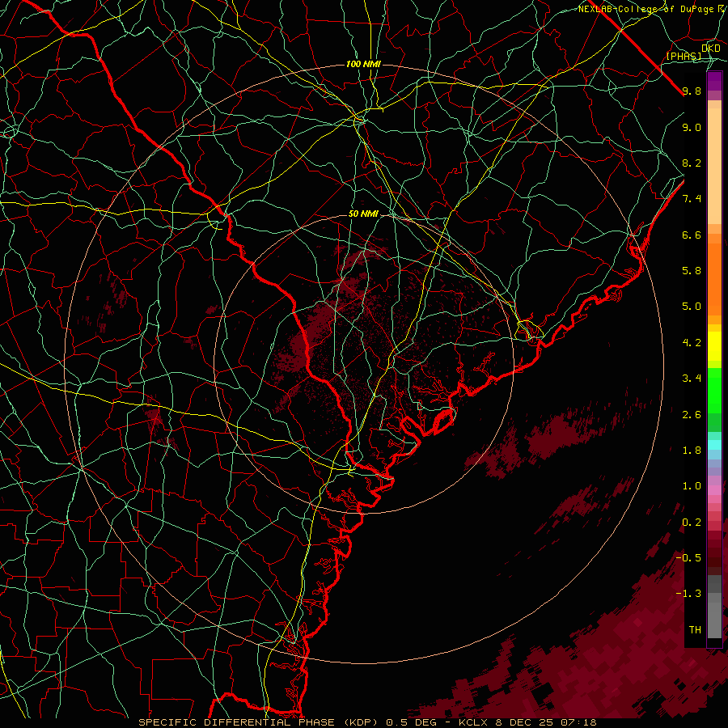This screenshot has width=728, height=728.
Task: Click the -1.3 value on the color scale
Action: [688, 594]
